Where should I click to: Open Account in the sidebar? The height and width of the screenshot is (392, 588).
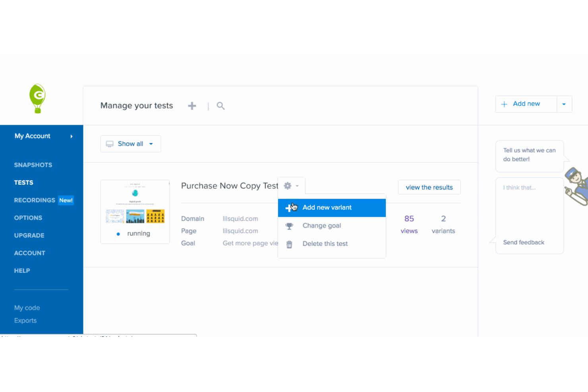(x=30, y=253)
